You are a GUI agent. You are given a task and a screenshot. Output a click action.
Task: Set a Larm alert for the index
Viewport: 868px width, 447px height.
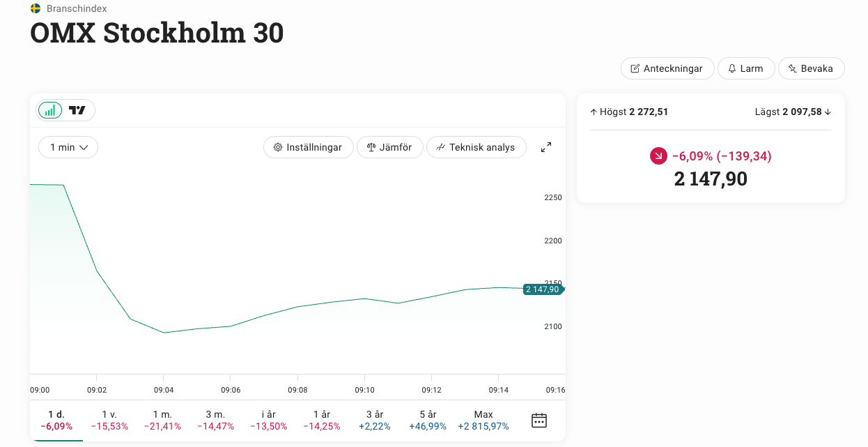pos(745,68)
